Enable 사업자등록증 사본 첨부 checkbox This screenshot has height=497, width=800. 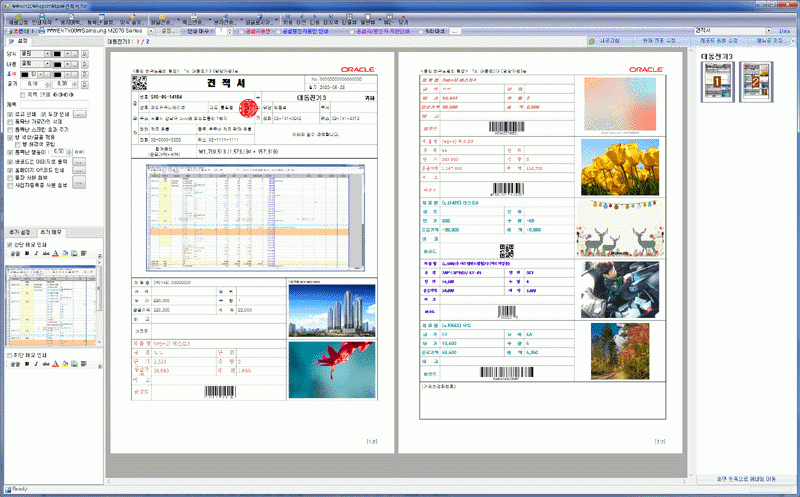click(x=10, y=185)
